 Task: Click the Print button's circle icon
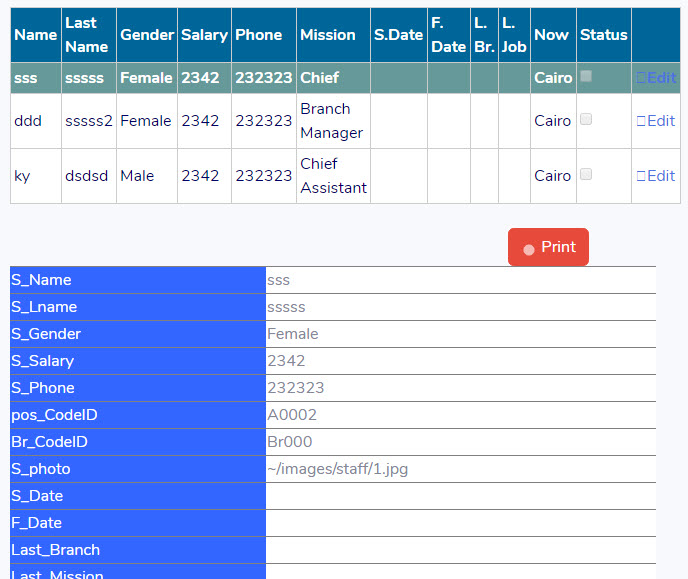pos(529,250)
